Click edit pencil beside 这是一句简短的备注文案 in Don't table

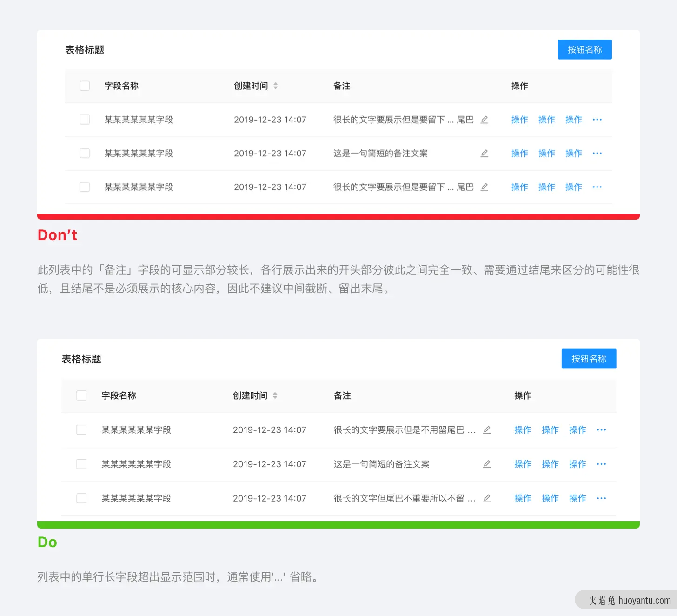[484, 153]
